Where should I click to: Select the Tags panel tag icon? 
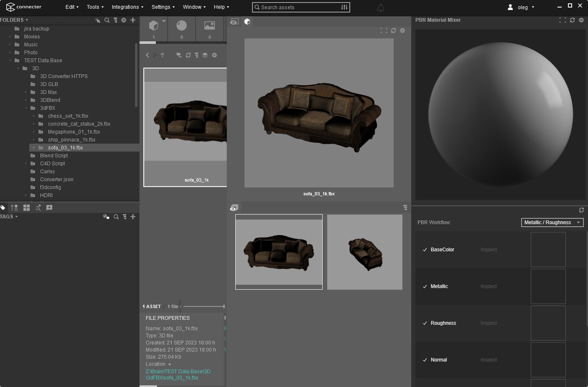pos(3,207)
